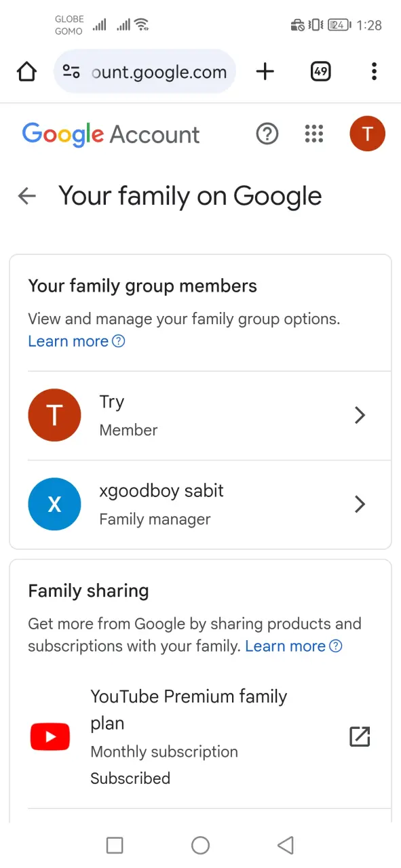This screenshot has height=868, width=401.
Task: Tap the YouTube logo icon
Action: [x=50, y=737]
